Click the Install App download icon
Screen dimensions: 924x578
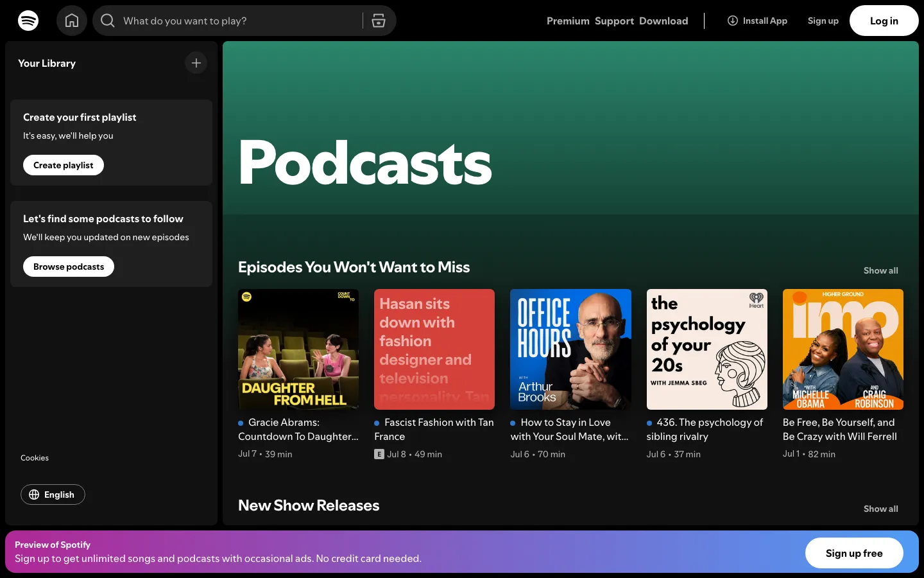tap(733, 21)
